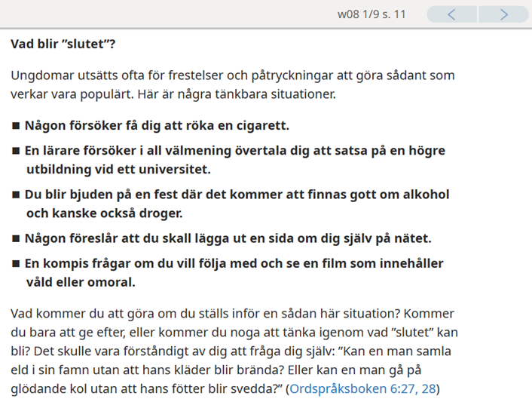
Task: Click the bullet marker before "En lärare"
Action: coord(16,150)
